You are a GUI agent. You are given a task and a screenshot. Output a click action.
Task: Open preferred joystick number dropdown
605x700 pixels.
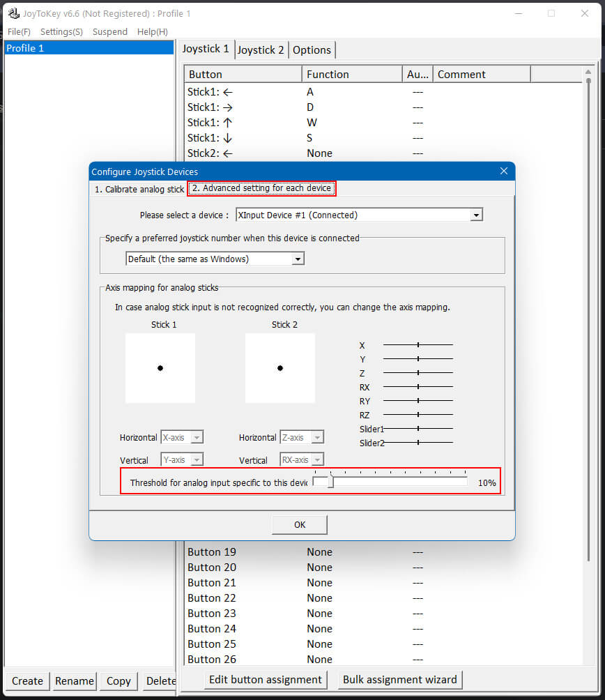pos(298,259)
